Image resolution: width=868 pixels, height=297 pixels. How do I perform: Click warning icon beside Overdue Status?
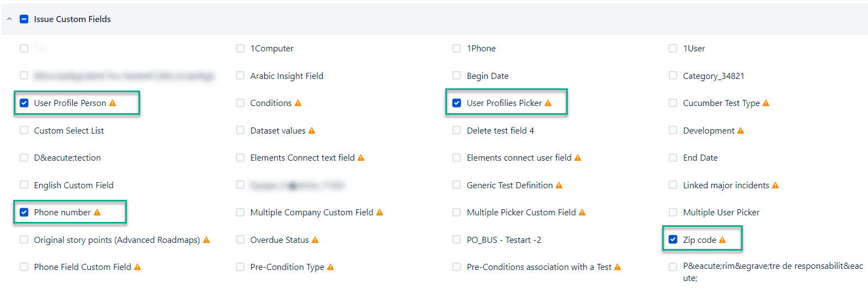315,240
